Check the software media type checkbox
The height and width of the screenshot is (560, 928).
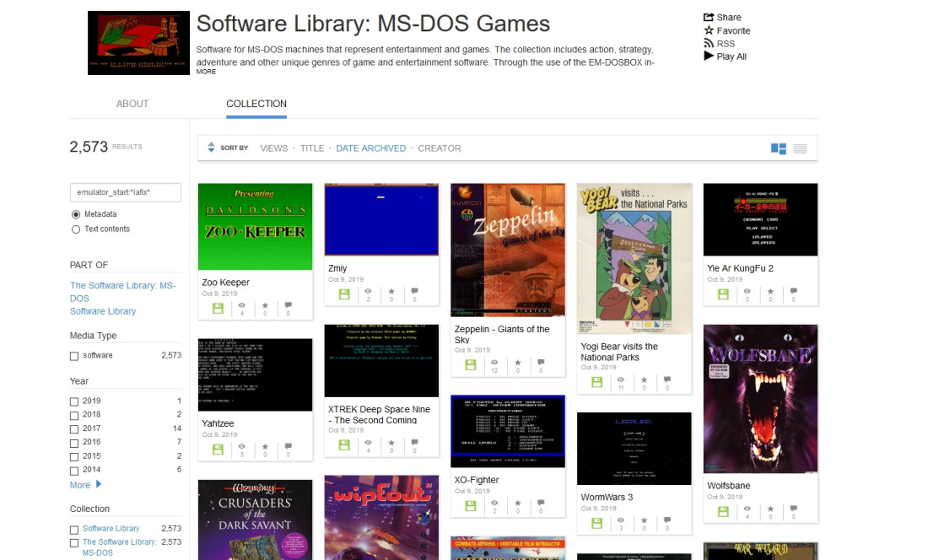pos(74,356)
